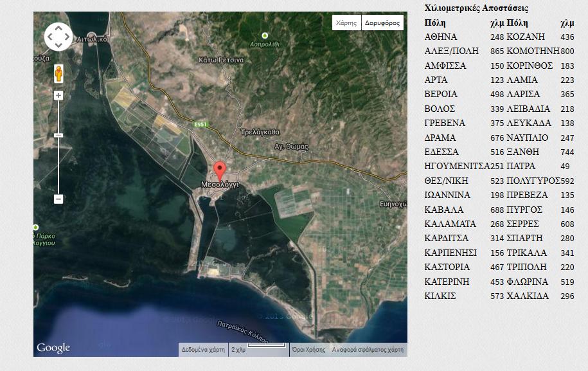This screenshot has width=588, height=371.
Task: Click the Χιλιομετρικές Αποστάσεις heading
Action: (476, 8)
